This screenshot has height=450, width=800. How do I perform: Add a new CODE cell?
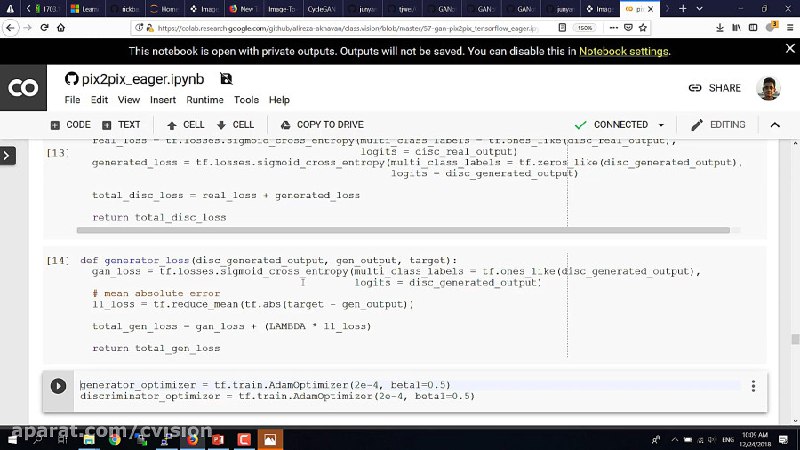[x=70, y=125]
